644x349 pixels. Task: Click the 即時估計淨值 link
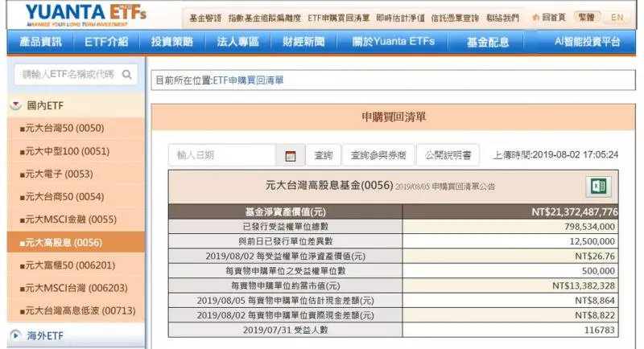(400, 18)
